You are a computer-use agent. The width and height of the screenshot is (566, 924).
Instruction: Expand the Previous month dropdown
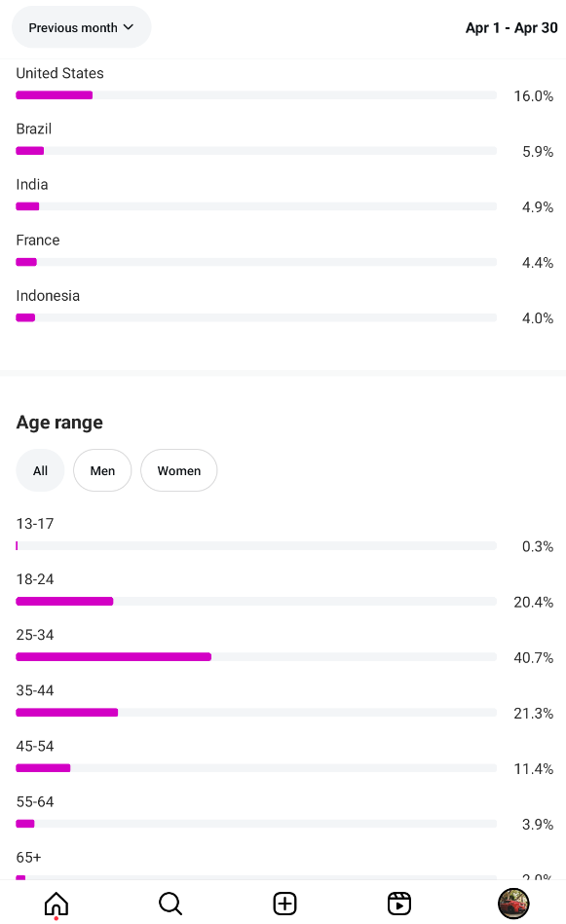click(82, 27)
